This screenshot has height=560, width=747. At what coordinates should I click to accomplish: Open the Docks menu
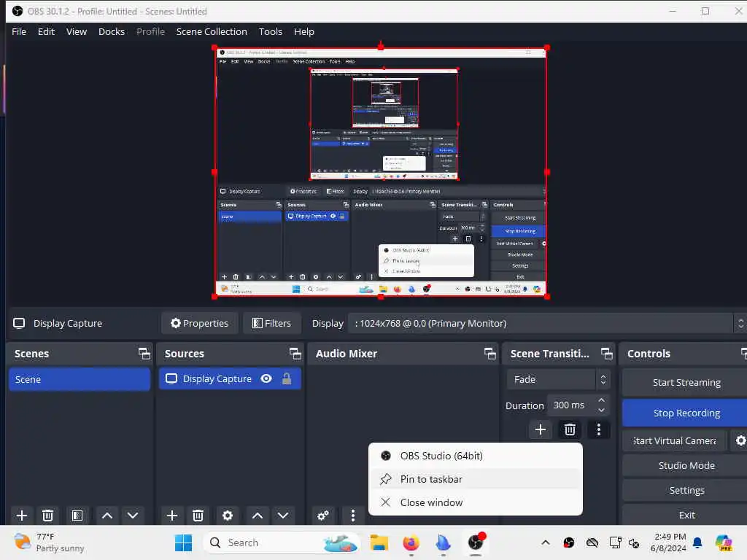point(112,32)
